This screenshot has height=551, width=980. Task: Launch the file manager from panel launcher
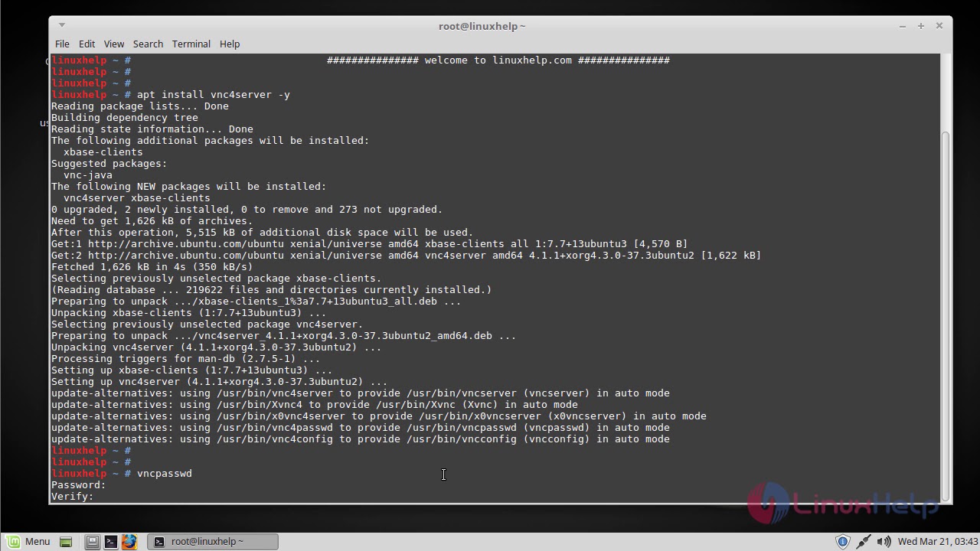click(x=92, y=542)
